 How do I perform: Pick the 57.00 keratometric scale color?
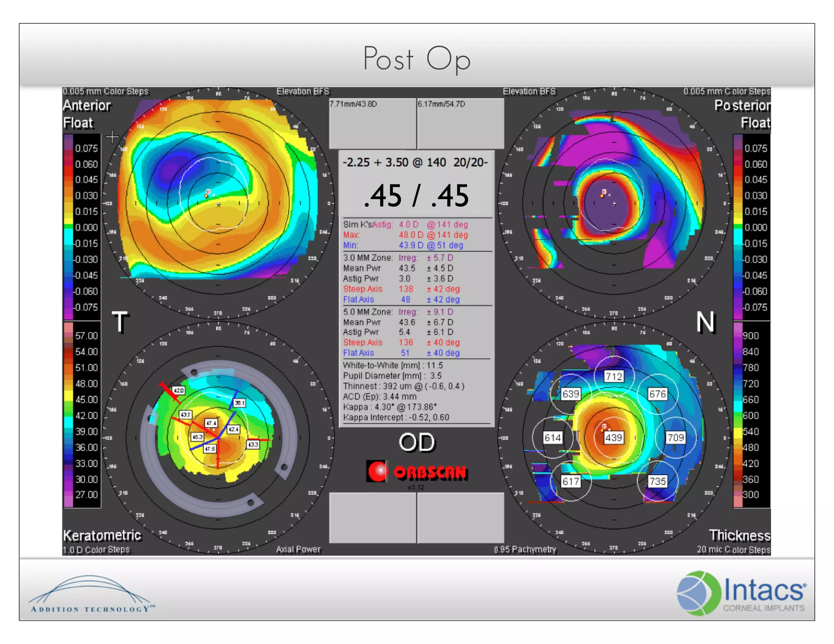68,335
